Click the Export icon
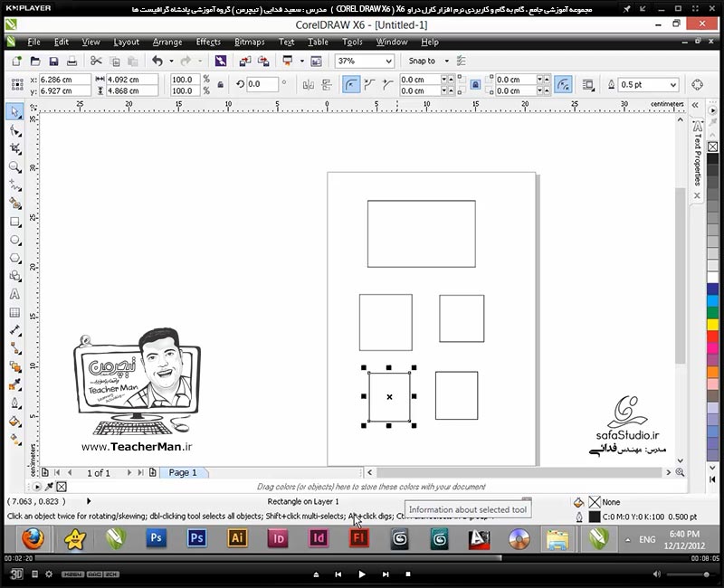Screen dimensions: 724x588 pyautogui.click(x=263, y=61)
